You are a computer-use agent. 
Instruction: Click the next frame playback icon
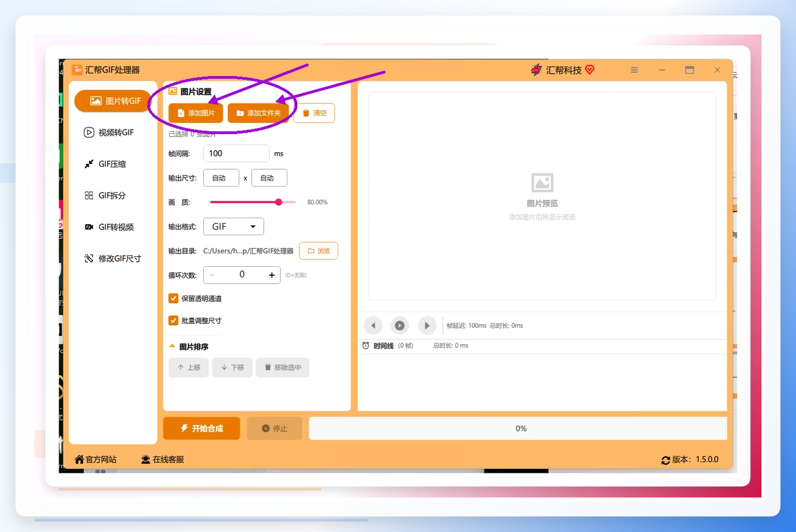pos(427,325)
